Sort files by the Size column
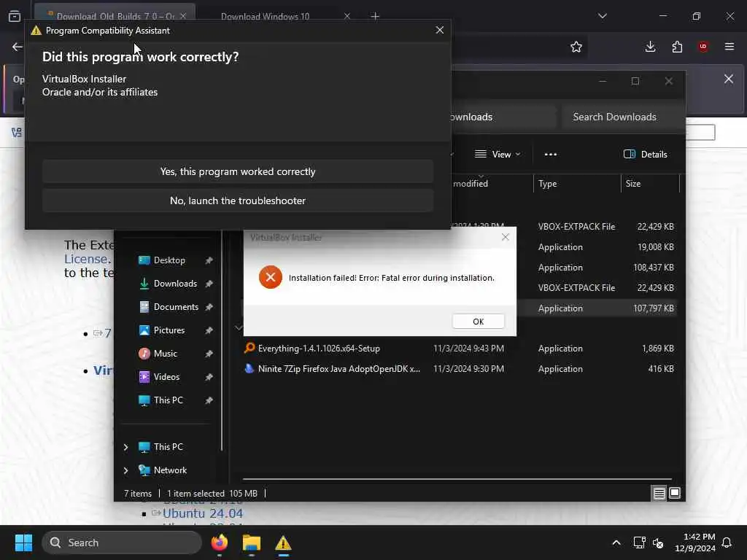This screenshot has height=560, width=747. [x=650, y=183]
